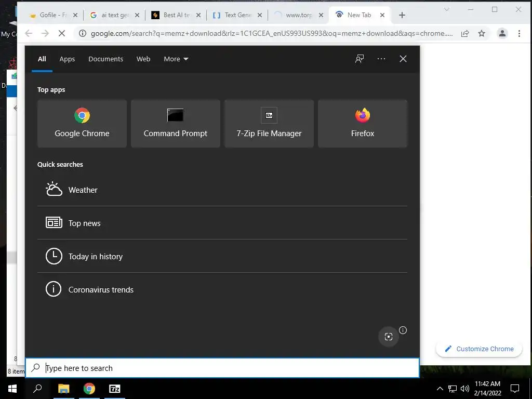Open File Explorer from the taskbar

(63, 389)
